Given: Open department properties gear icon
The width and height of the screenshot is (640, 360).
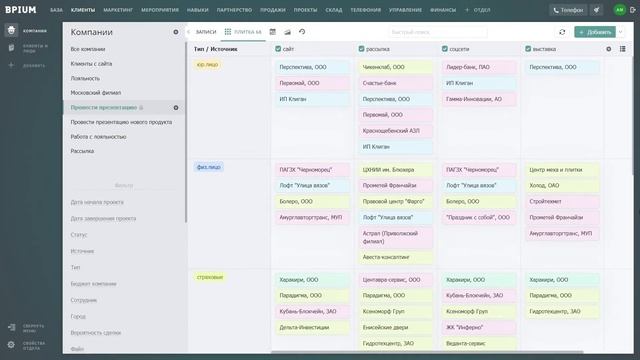Looking at the screenshot, I should pos(11,345).
